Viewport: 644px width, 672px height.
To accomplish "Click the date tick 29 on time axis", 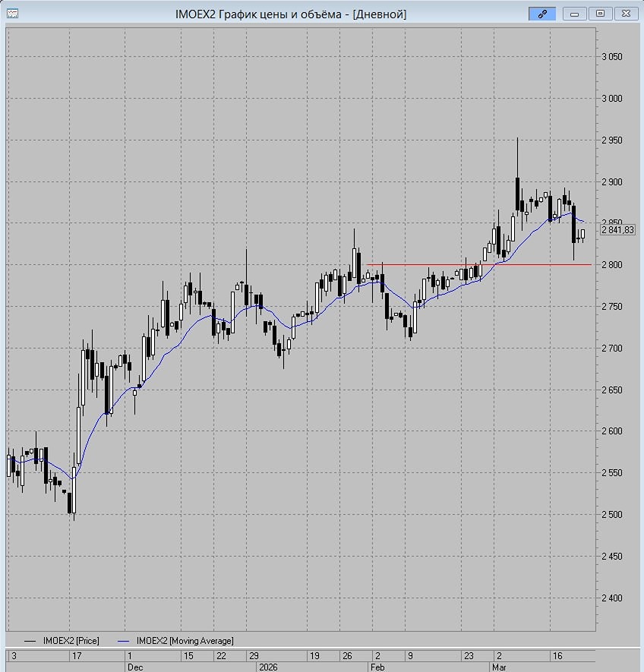I will [254, 656].
